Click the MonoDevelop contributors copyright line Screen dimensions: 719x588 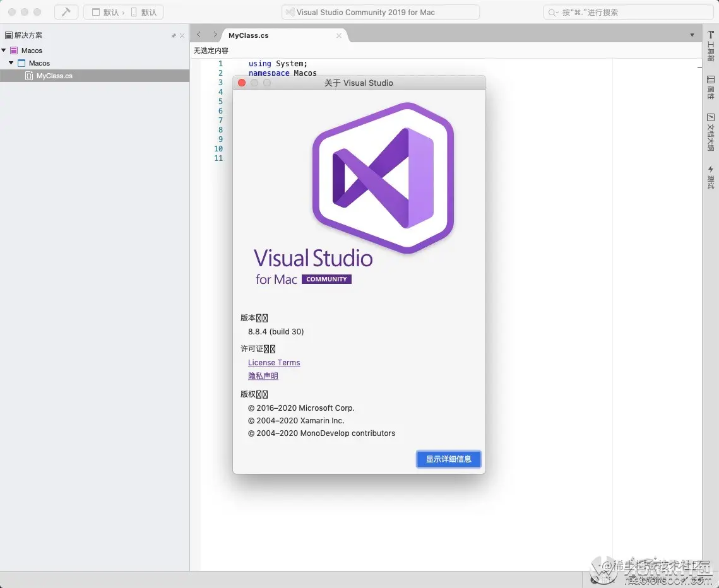coord(321,433)
